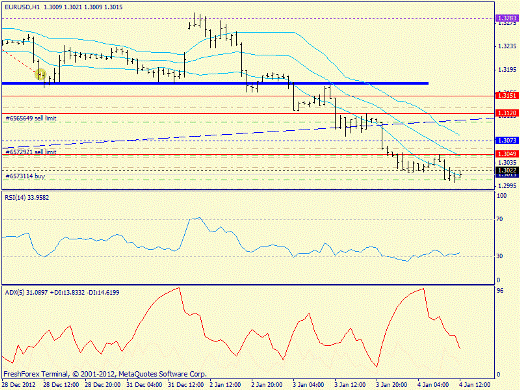Image resolution: width=520 pixels, height=390 pixels.
Task: Click the ADX 96 scale label
Action: pyautogui.click(x=500, y=291)
